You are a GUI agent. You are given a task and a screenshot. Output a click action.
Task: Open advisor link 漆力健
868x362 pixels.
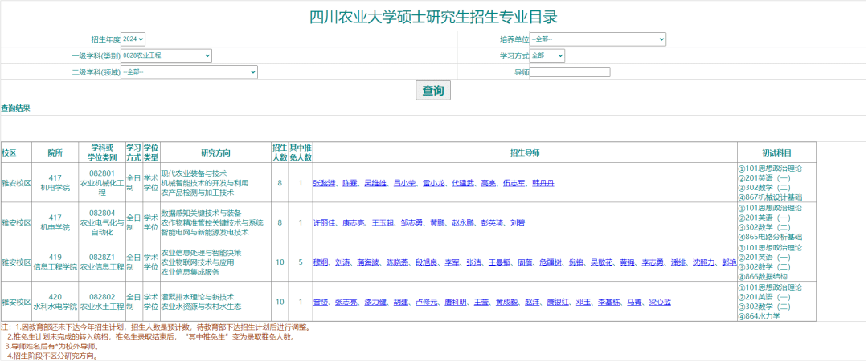pos(375,303)
